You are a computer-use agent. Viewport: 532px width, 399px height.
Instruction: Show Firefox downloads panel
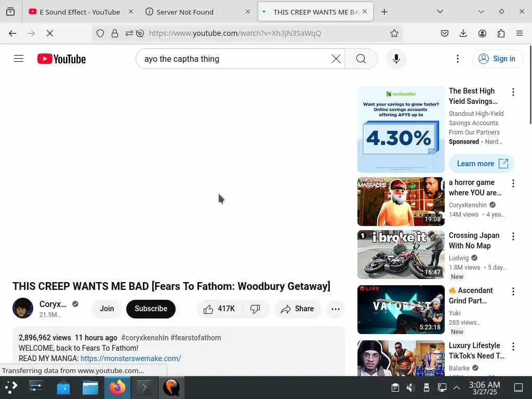463,33
